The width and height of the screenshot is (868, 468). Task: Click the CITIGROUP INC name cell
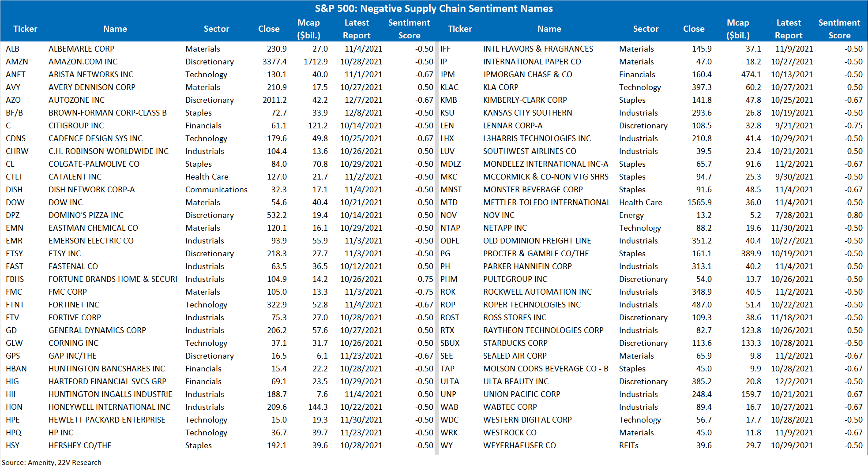[76, 126]
